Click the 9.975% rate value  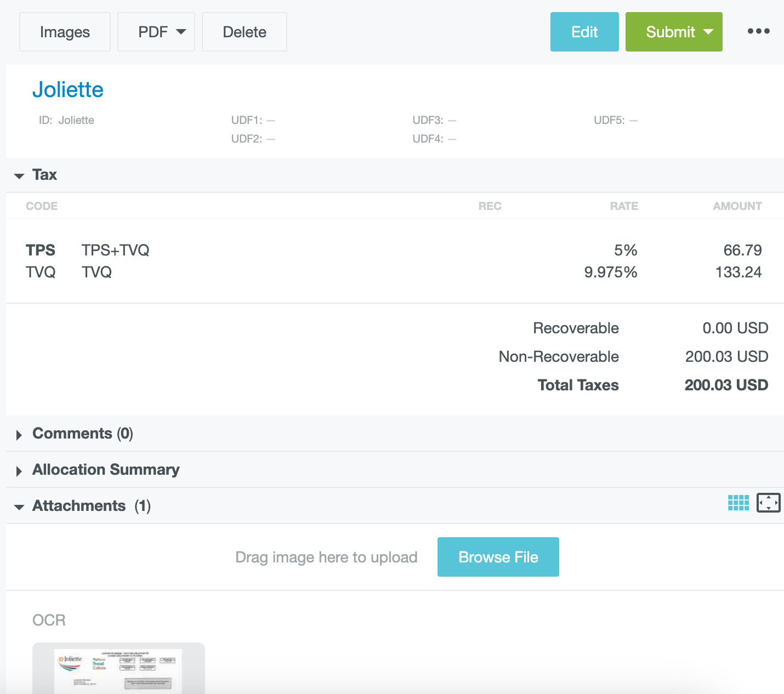(611, 272)
